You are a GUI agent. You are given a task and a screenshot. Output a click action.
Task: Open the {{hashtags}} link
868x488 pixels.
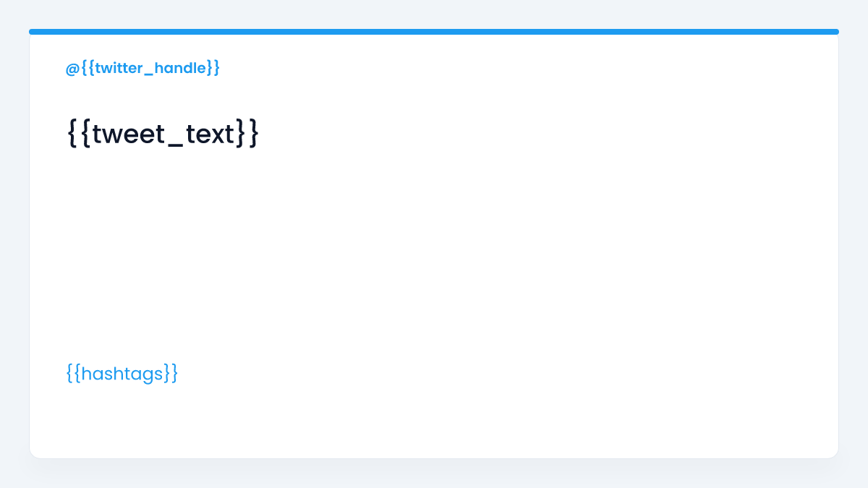[122, 374]
